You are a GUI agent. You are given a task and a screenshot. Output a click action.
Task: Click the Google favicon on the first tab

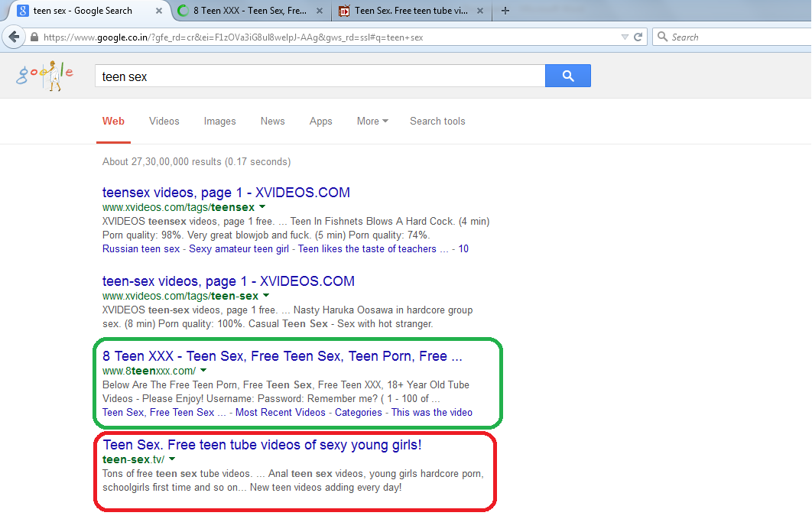[x=23, y=11]
